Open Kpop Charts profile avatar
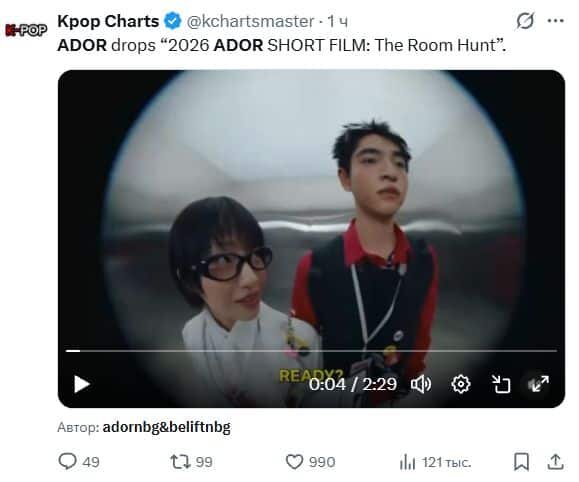 coord(26,30)
